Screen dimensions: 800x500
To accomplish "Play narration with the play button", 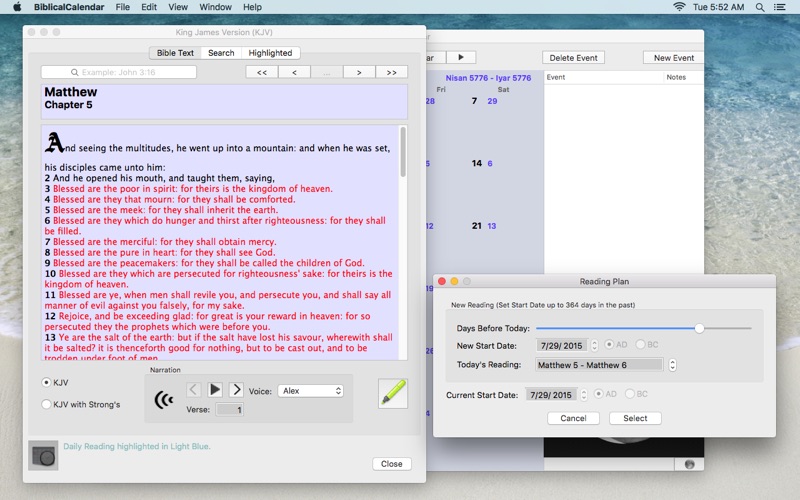I will click(215, 390).
